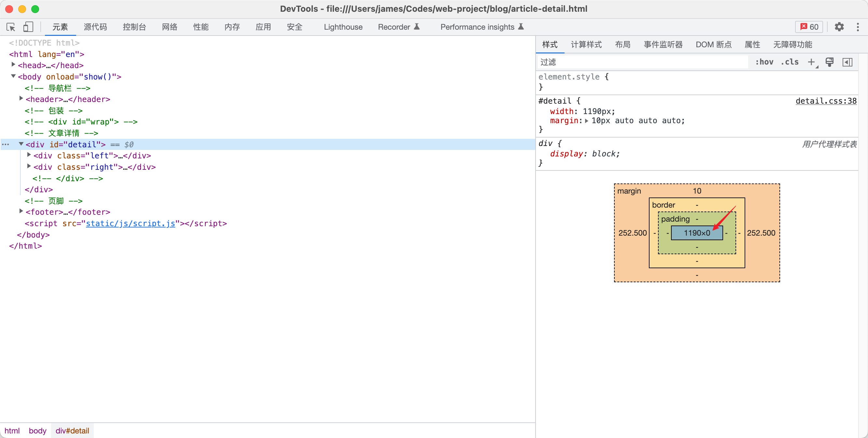The height and width of the screenshot is (438, 868).
Task: Switch to the 控制台 tab
Action: 134,27
